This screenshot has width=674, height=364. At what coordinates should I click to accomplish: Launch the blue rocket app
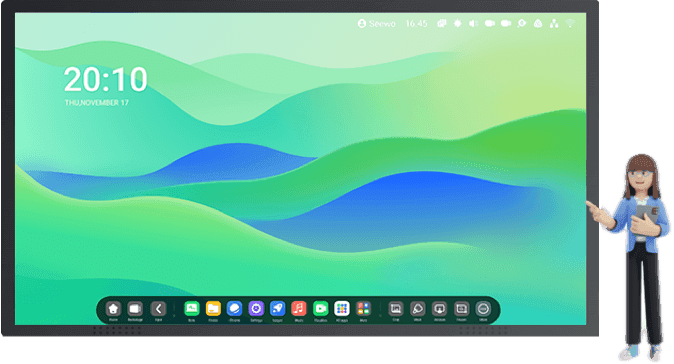(278, 309)
